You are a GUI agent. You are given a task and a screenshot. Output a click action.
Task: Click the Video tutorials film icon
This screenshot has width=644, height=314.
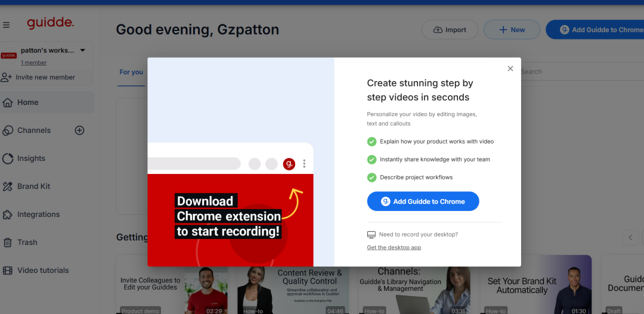[x=7, y=271]
